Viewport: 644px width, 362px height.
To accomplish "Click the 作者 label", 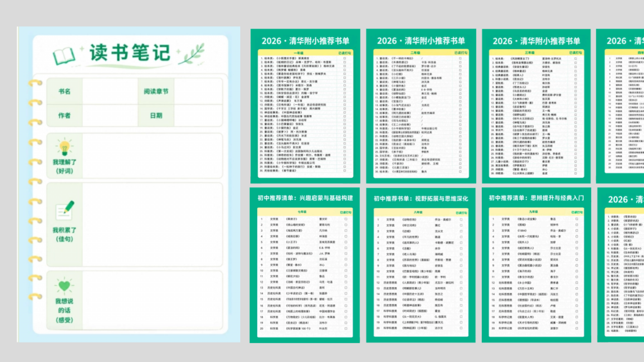I will (x=65, y=116).
